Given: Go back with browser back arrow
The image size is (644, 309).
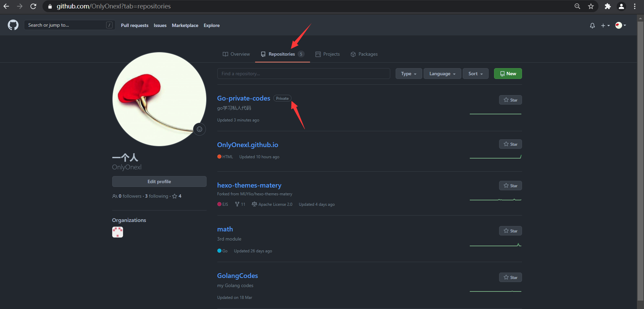Looking at the screenshot, I should [6, 6].
